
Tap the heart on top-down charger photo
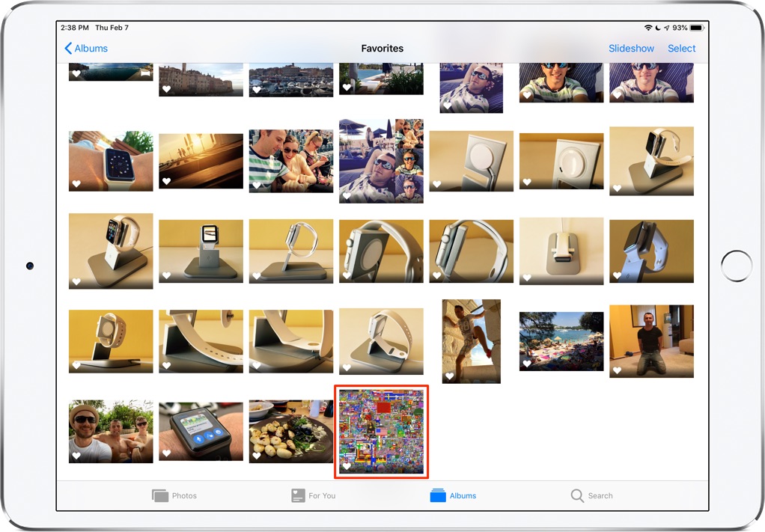point(527,278)
